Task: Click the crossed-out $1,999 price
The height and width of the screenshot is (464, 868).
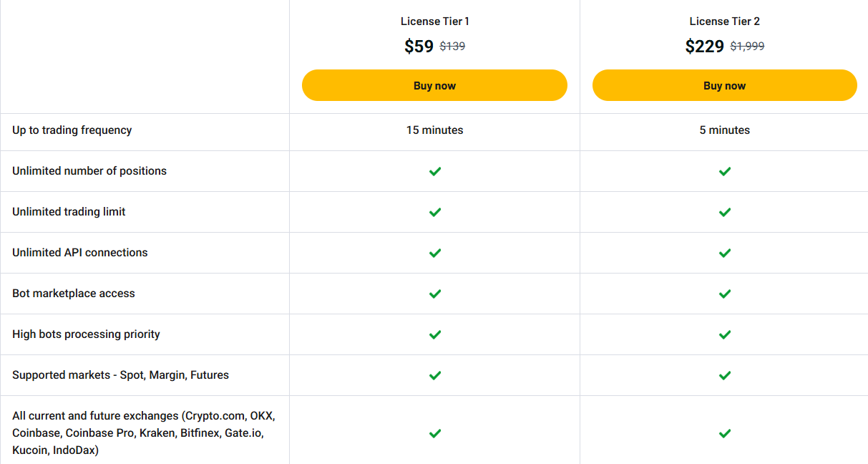Action: 746,46
